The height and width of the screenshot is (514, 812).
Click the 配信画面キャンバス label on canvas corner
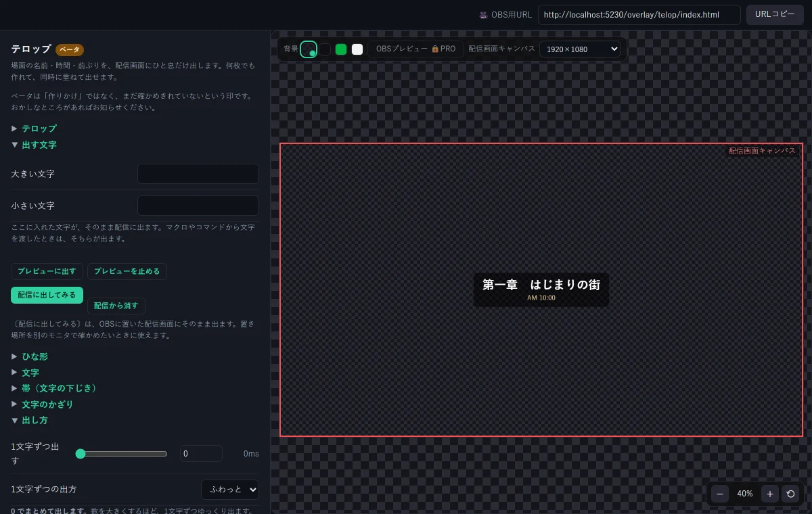(762, 151)
